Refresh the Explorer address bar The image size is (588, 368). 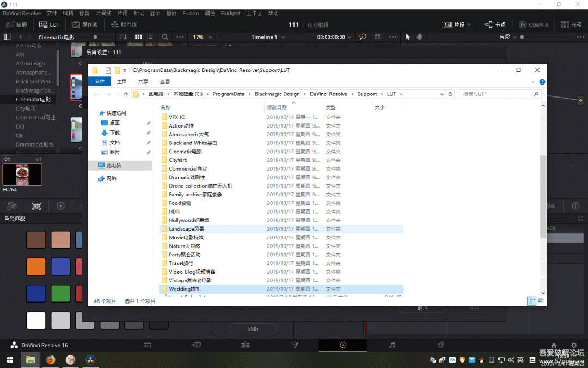click(x=450, y=94)
